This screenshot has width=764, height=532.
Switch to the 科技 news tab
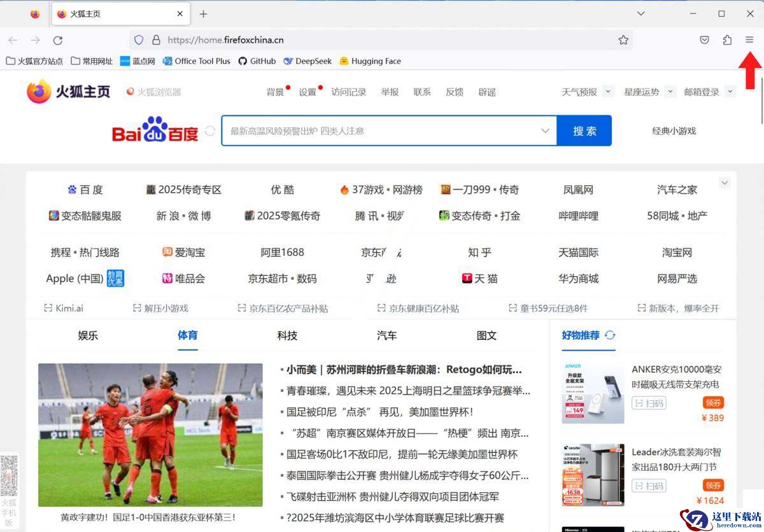(287, 335)
